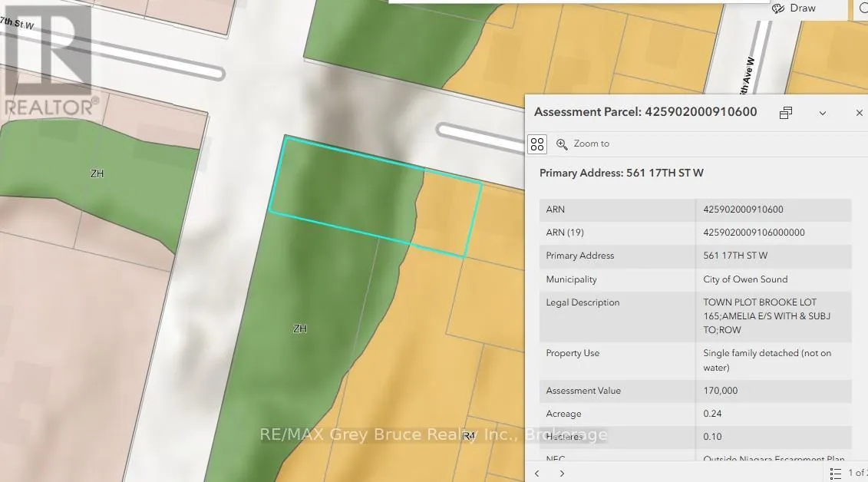Click the ZH zone left of road

click(97, 173)
